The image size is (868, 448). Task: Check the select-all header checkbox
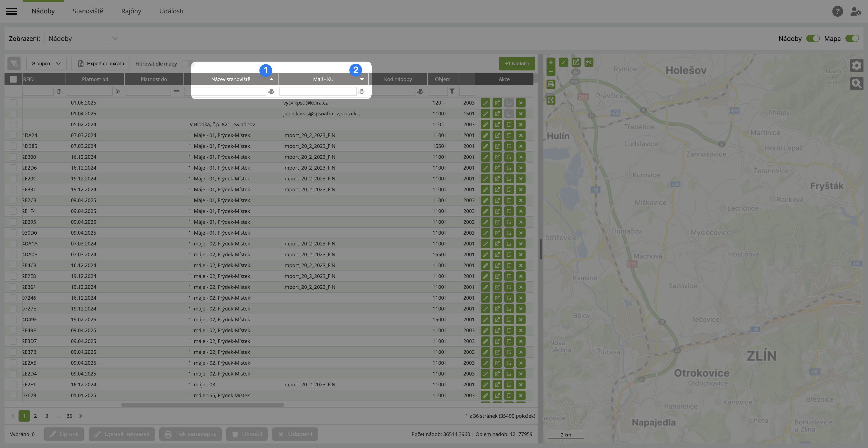[13, 79]
